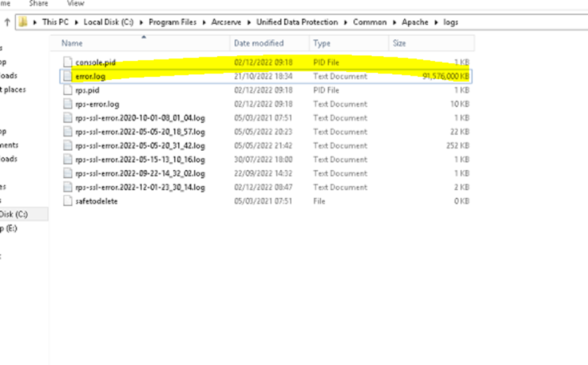
Task: Navigate to Local Disk (C:) in breadcrumb
Action: point(108,22)
